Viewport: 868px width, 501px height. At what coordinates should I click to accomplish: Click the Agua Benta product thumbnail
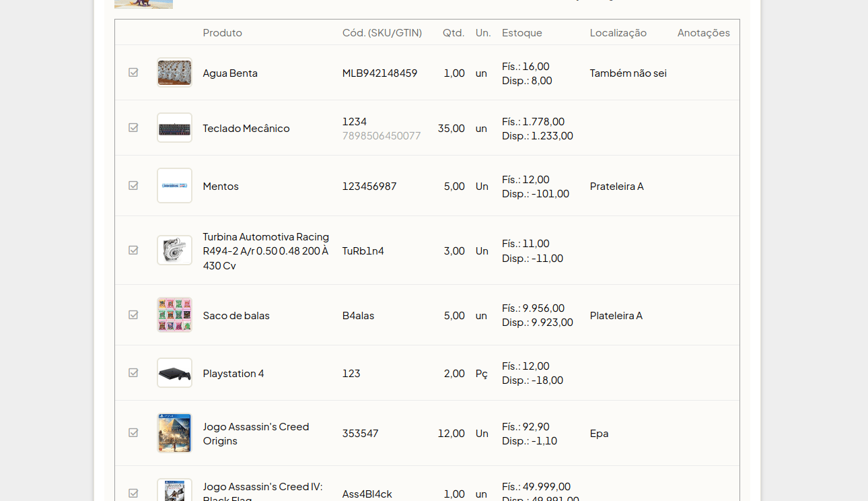point(174,73)
